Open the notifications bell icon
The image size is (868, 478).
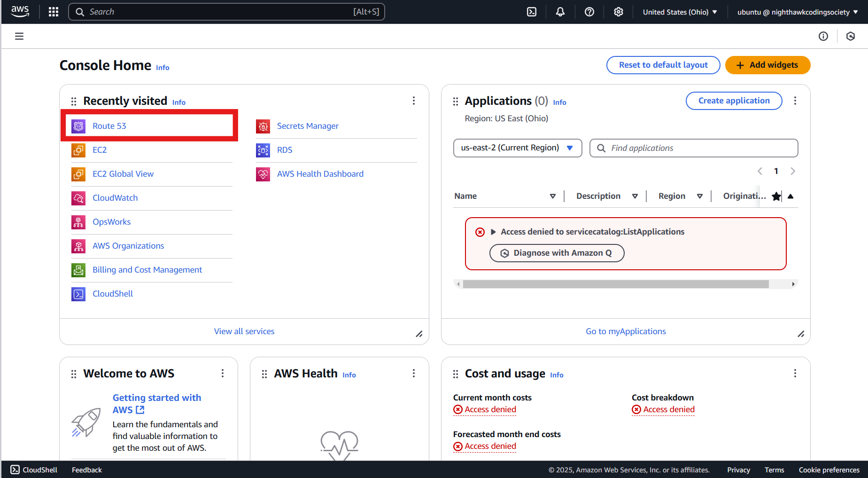(560, 12)
